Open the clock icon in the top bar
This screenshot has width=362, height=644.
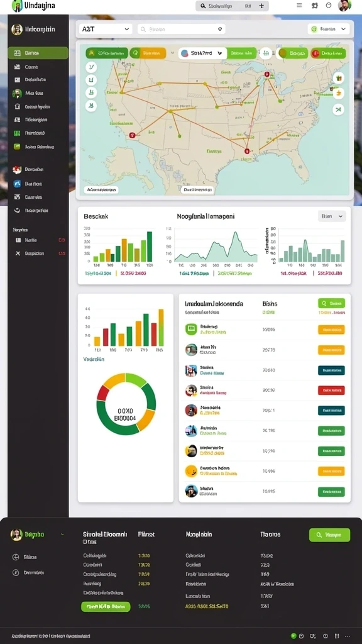(x=328, y=6)
